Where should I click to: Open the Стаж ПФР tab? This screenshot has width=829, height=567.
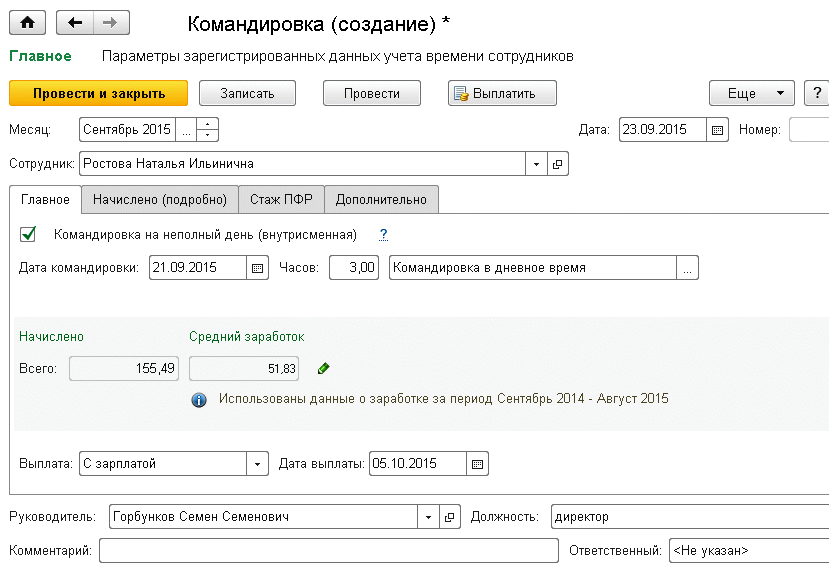point(281,200)
